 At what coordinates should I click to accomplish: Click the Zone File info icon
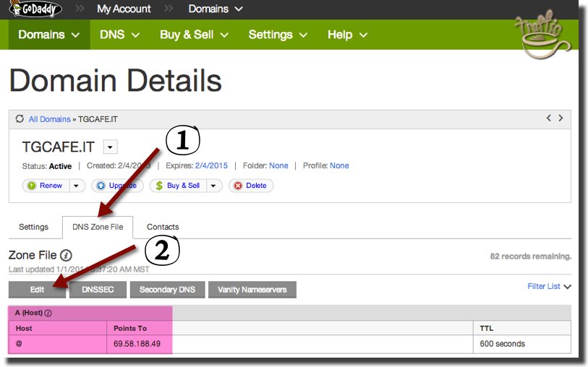[66, 255]
